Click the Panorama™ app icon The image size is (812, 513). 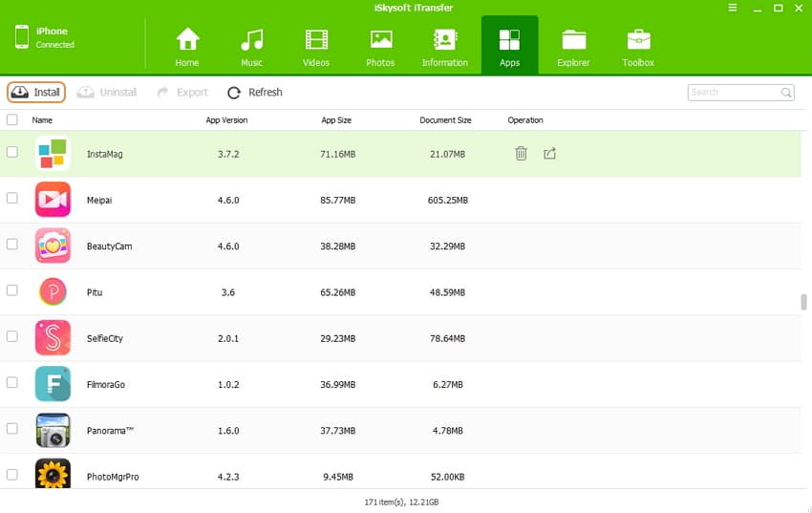point(53,430)
